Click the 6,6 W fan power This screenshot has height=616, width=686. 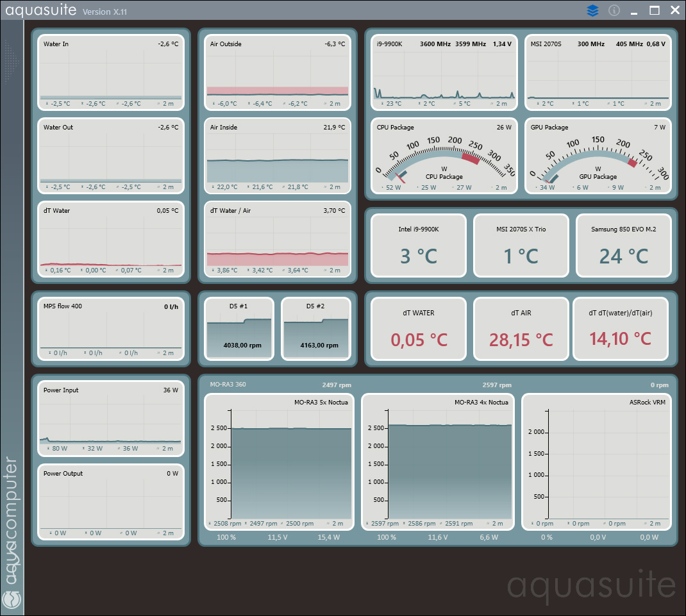(x=489, y=537)
